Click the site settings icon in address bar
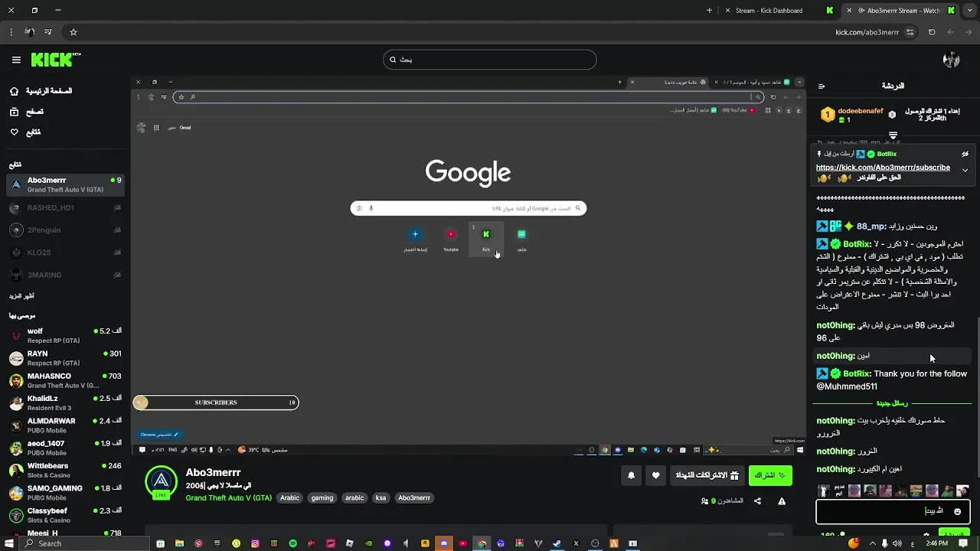This screenshot has height=551, width=980. [910, 32]
